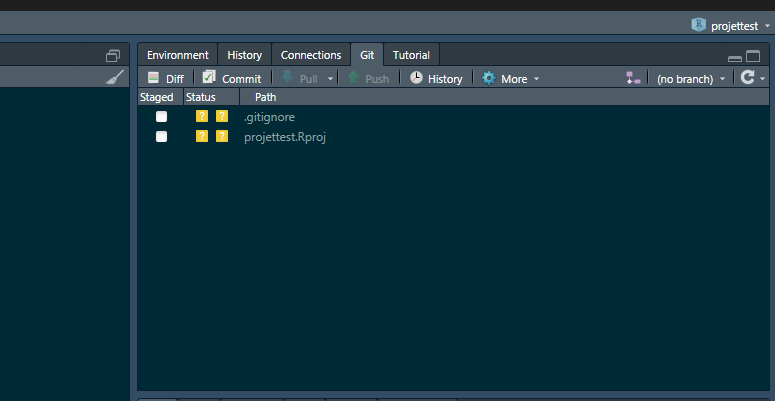Image resolution: width=775 pixels, height=401 pixels.
Task: Open the Git History viewer
Action: 436,78
